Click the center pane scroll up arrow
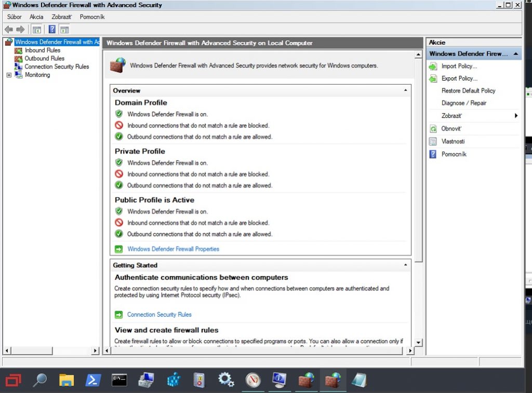Viewport: 532px width, 393px height. 418,55
